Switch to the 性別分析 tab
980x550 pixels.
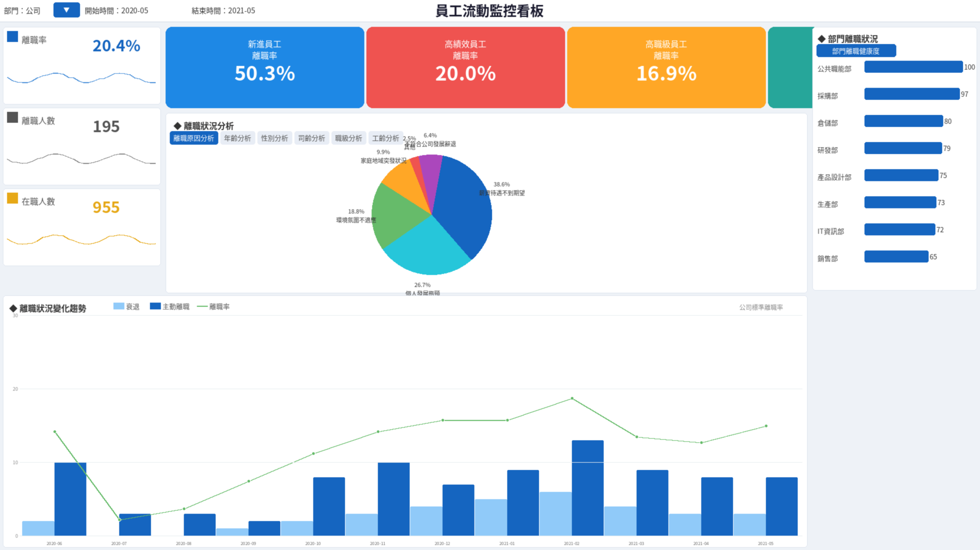[x=274, y=138]
